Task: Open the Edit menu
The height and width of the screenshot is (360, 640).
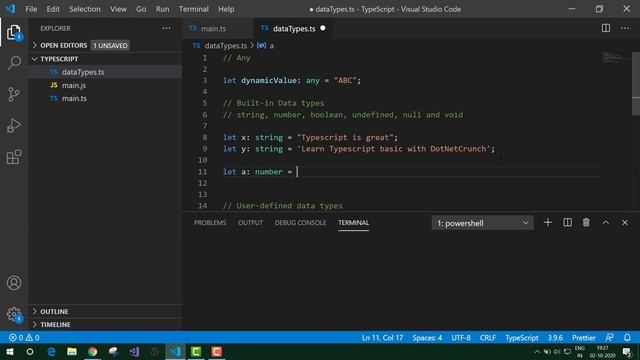Action: coord(53,9)
